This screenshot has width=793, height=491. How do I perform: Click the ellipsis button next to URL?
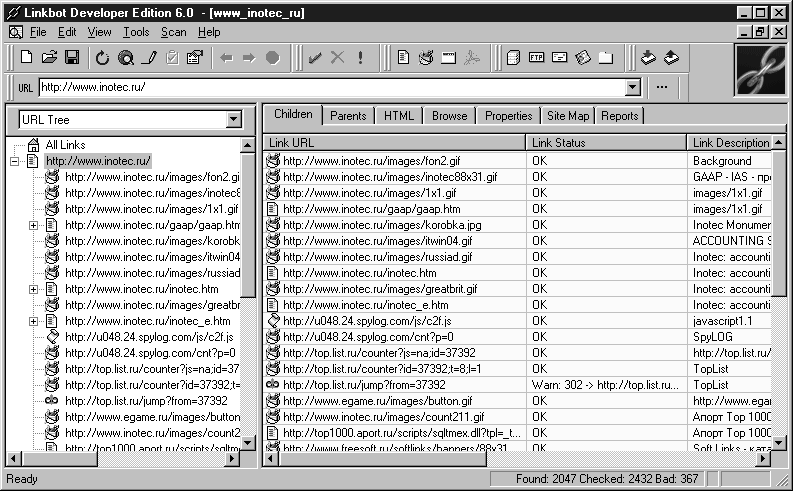pos(662,87)
